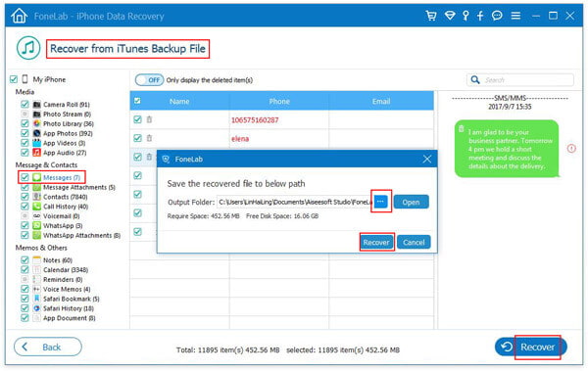
Task: Click the FoneLab dialog shield icon
Action: coord(167,159)
